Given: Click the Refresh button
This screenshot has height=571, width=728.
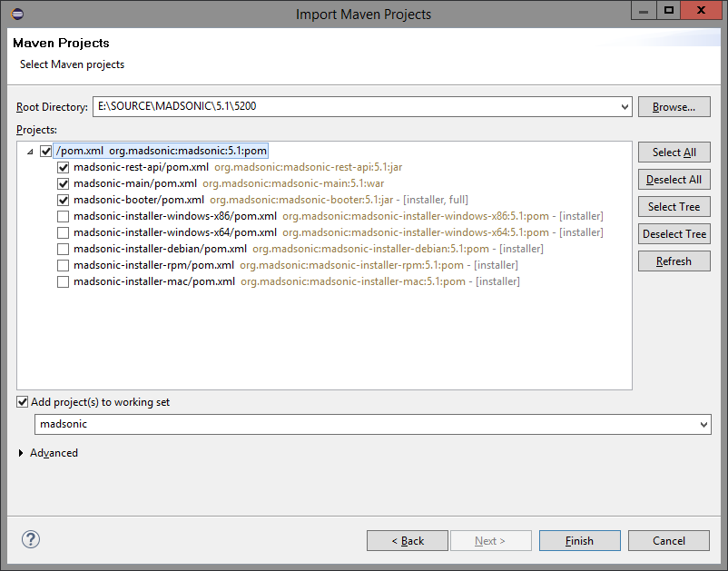Looking at the screenshot, I should pyautogui.click(x=674, y=261).
